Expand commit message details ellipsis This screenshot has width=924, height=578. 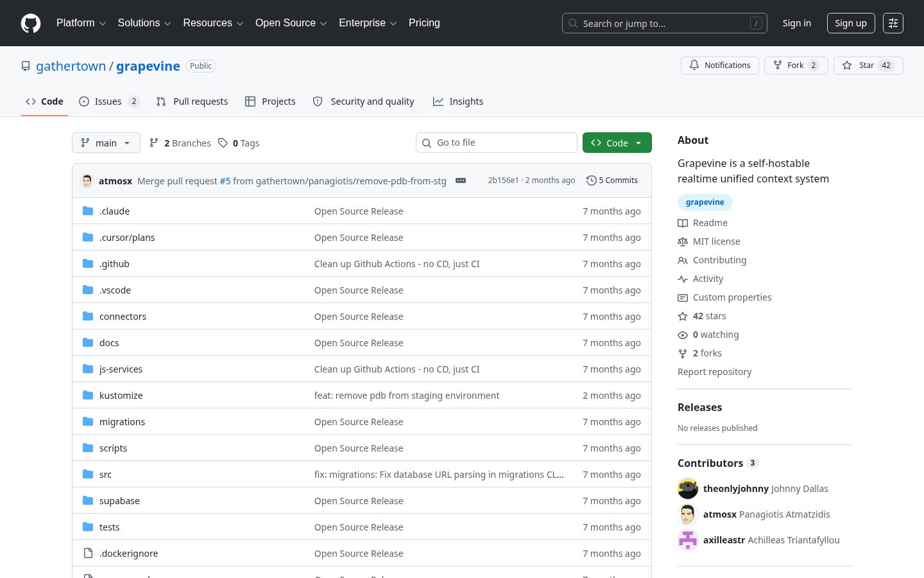pyautogui.click(x=461, y=180)
